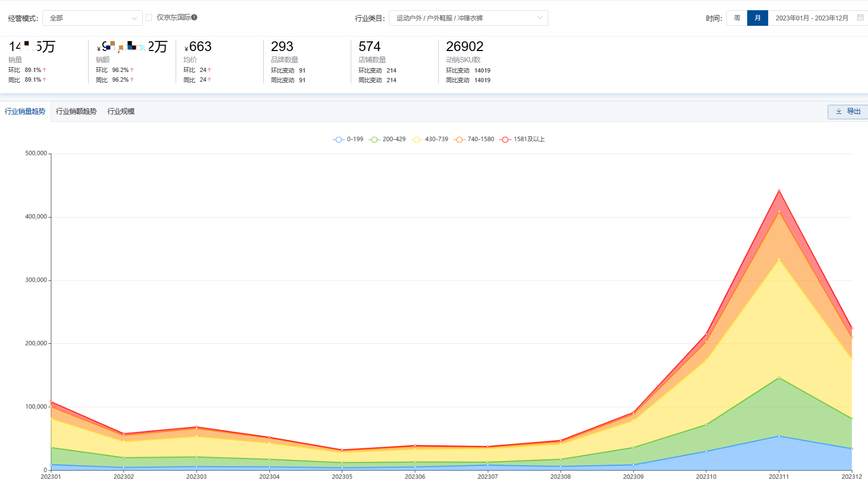Switch to the 行业销额趋势 tab
This screenshot has width=868, height=483.
pyautogui.click(x=76, y=112)
